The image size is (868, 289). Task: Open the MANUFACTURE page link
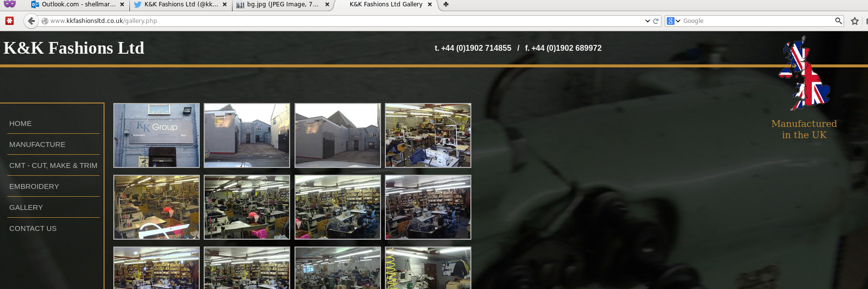click(37, 144)
